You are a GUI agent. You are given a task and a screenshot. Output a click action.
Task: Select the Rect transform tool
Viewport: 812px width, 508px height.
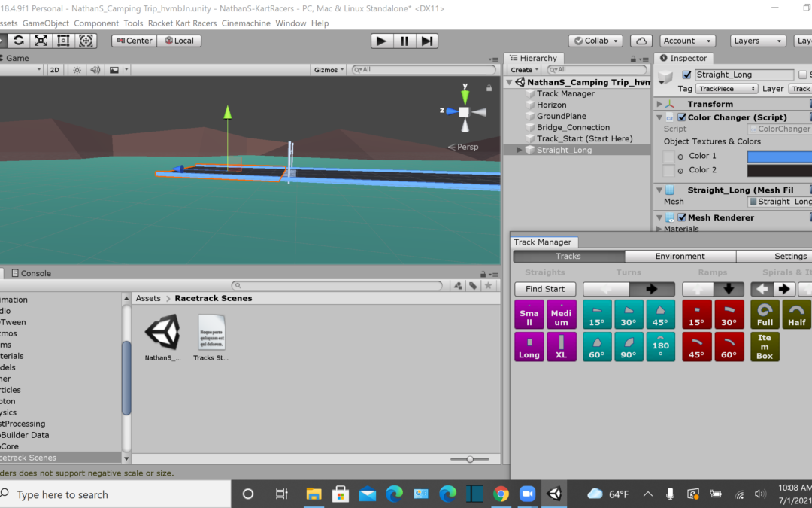tap(63, 41)
